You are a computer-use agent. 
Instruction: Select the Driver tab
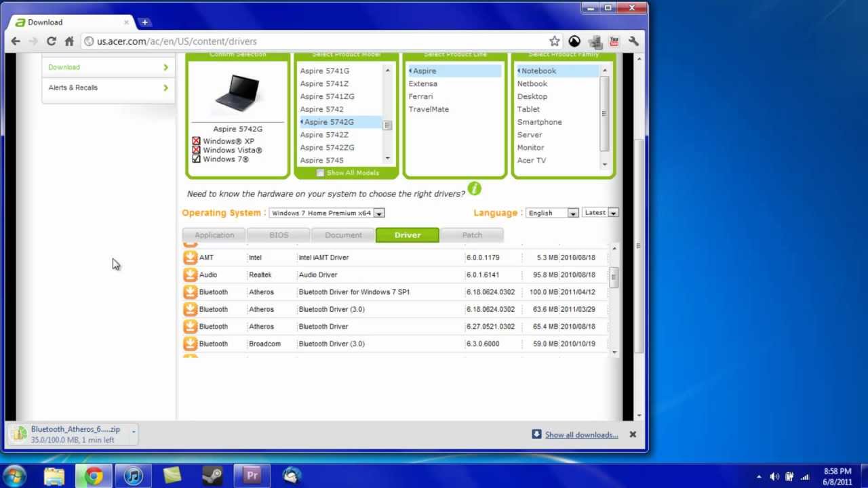(x=408, y=235)
